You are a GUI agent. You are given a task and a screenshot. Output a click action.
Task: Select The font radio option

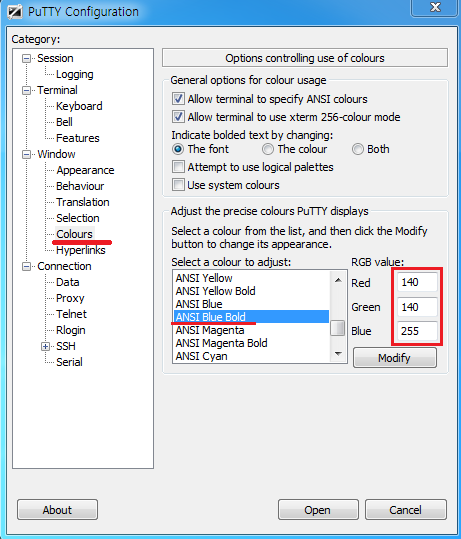pyautogui.click(x=178, y=149)
